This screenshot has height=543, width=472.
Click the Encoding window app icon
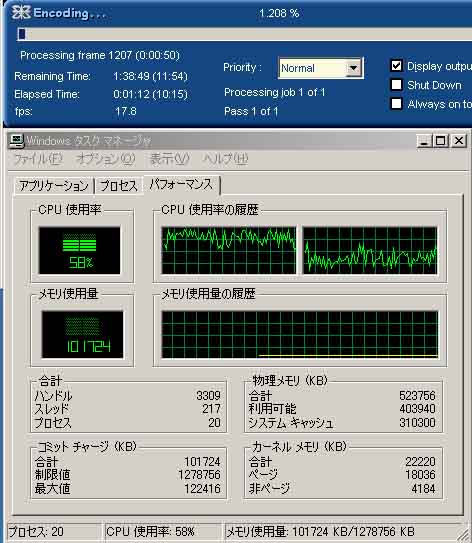[21, 12]
